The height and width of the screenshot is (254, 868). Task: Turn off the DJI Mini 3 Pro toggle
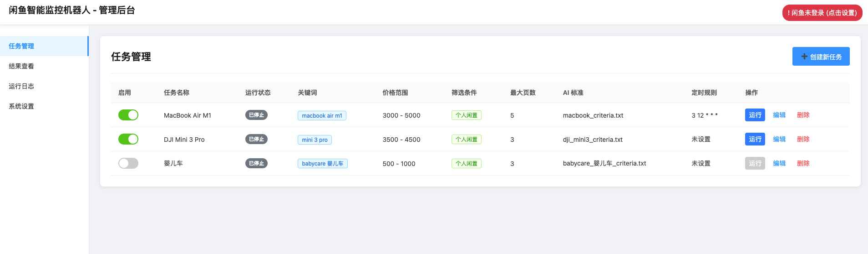[x=128, y=139]
